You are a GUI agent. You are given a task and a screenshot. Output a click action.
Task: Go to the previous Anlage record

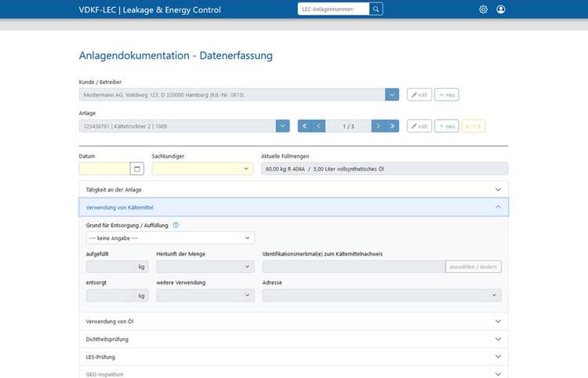pyautogui.click(x=319, y=125)
